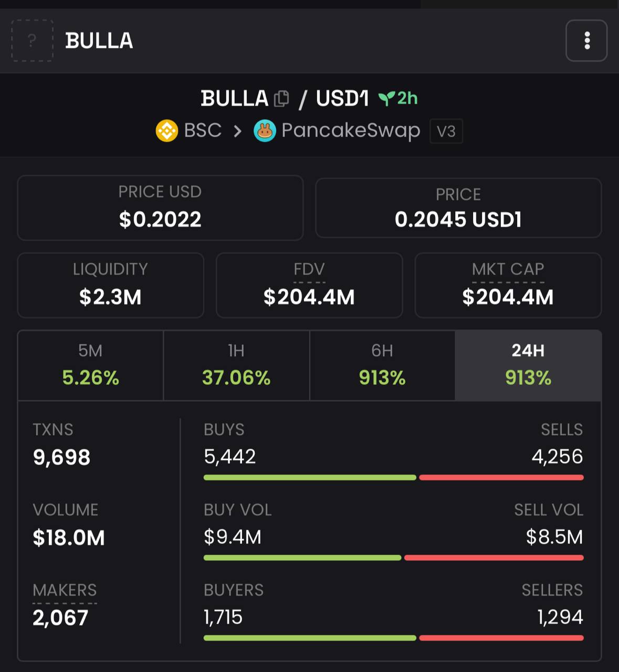Click the BSC chain logo
Viewport: 619px width, 672px height.
(x=167, y=131)
